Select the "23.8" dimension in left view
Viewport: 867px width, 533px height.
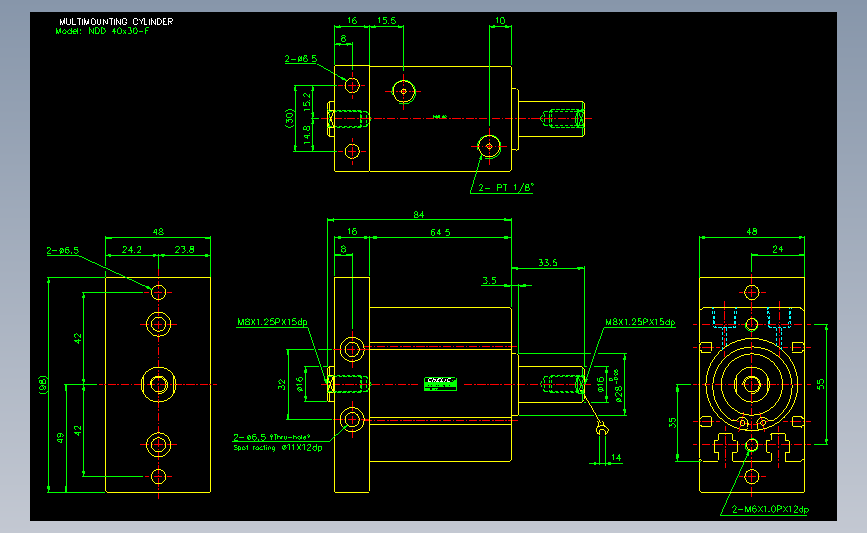click(184, 249)
